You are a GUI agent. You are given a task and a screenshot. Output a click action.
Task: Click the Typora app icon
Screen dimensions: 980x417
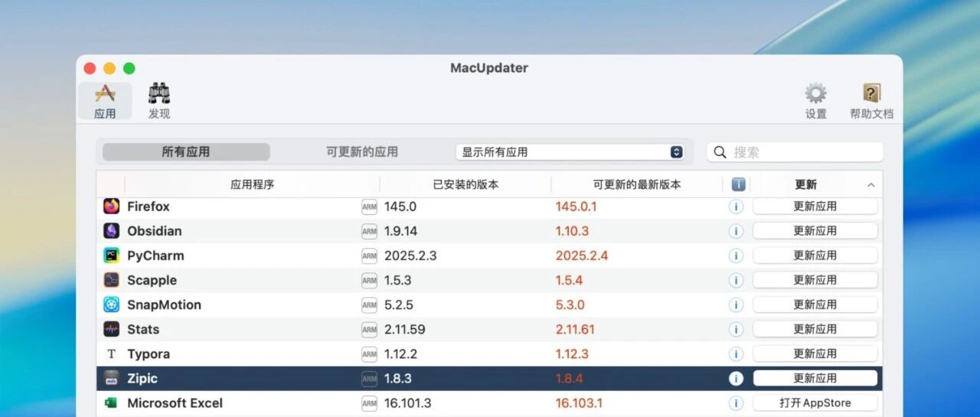tap(112, 353)
